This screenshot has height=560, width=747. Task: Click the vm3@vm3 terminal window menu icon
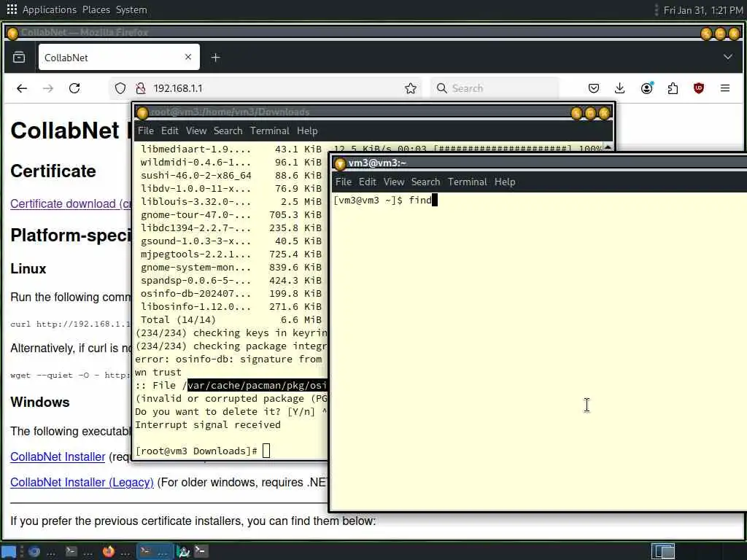340,164
